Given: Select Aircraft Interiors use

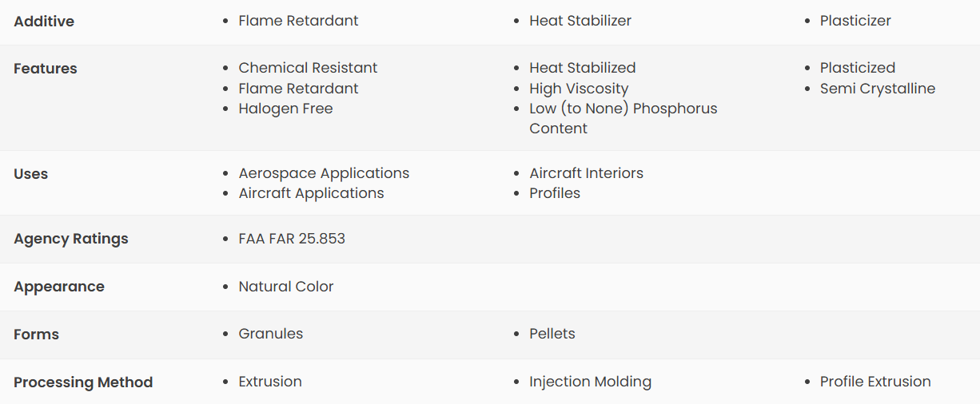Looking at the screenshot, I should coord(586,173).
